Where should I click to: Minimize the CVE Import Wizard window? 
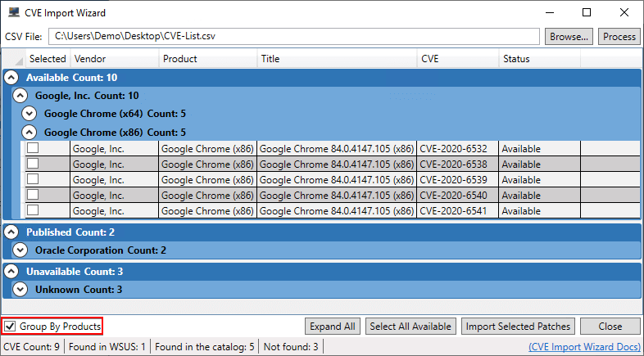[550, 12]
